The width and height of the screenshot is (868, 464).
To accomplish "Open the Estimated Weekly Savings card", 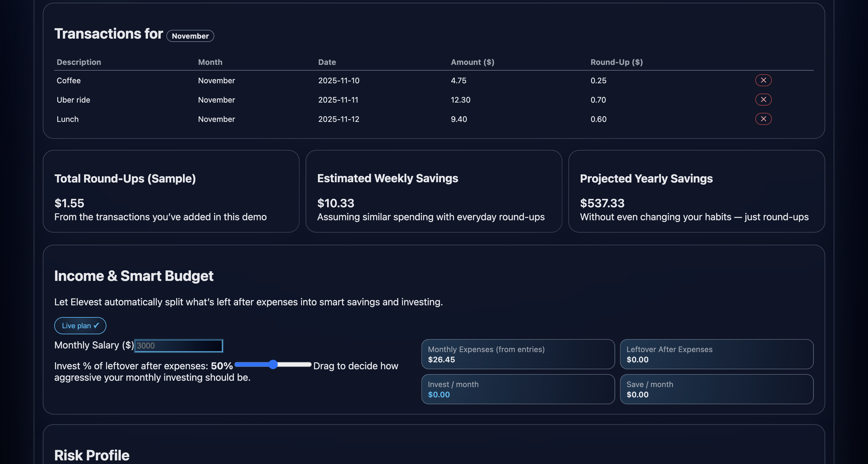I will tap(434, 191).
